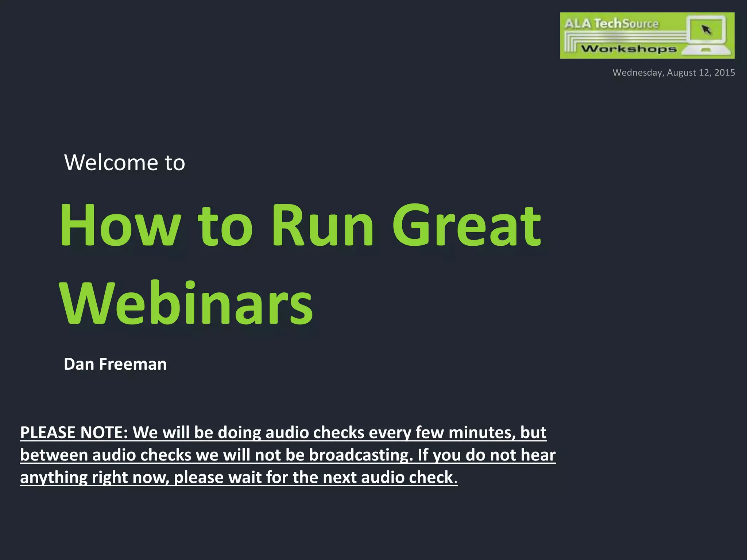Click the 'Workshops' label in the logo
The width and height of the screenshot is (747, 560).
point(629,49)
